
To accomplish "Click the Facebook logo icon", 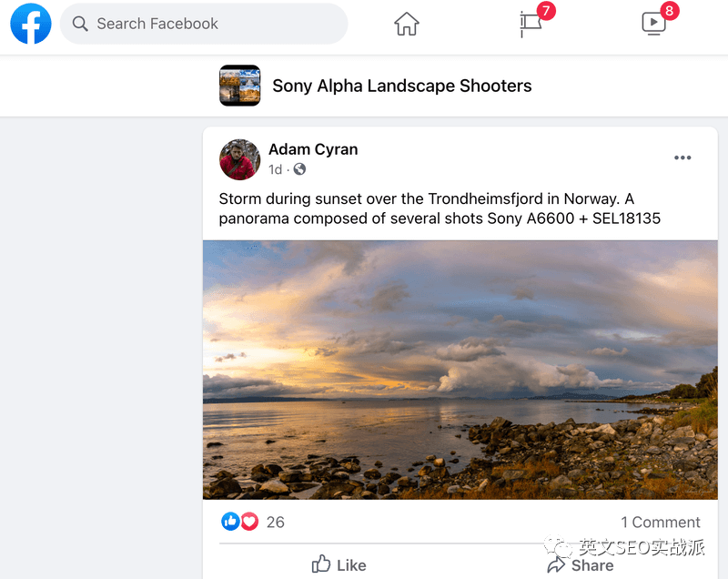I will pos(31,24).
